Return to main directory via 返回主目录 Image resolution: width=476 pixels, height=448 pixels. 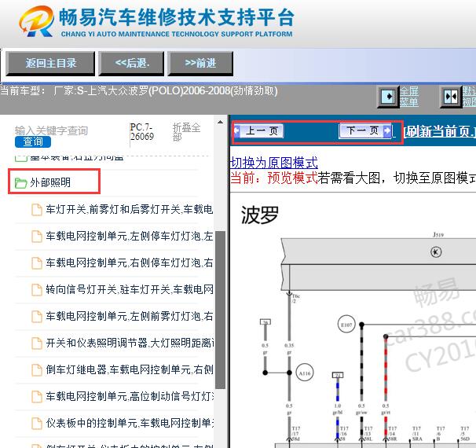coord(50,64)
